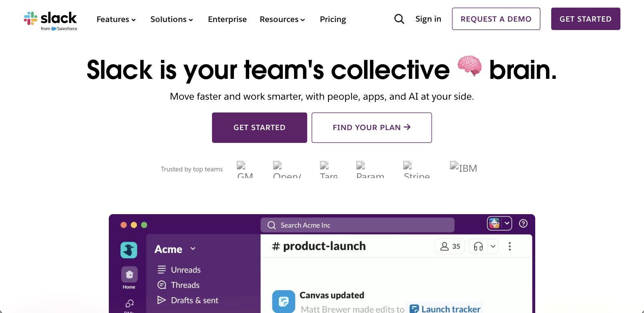Go to the Pricing page
This screenshot has width=644, height=313.
pos(333,19)
